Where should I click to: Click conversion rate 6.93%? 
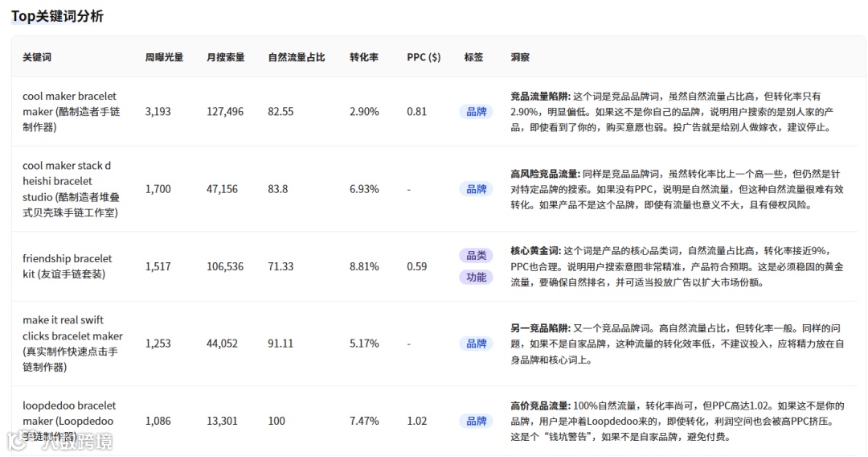tap(364, 189)
